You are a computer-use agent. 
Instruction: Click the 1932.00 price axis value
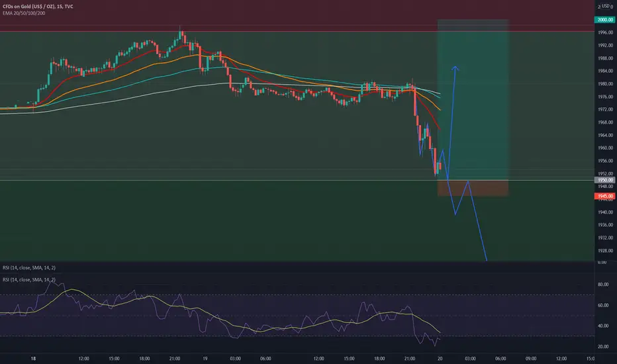click(x=606, y=238)
